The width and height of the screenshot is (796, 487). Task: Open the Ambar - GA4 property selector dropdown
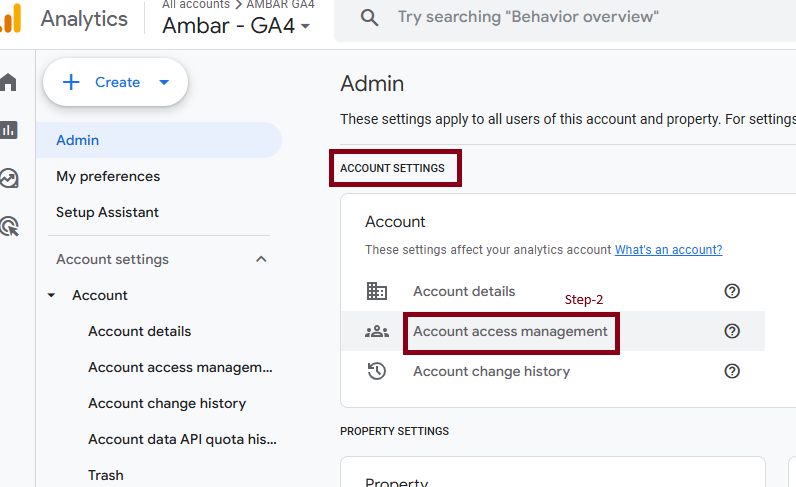(236, 25)
